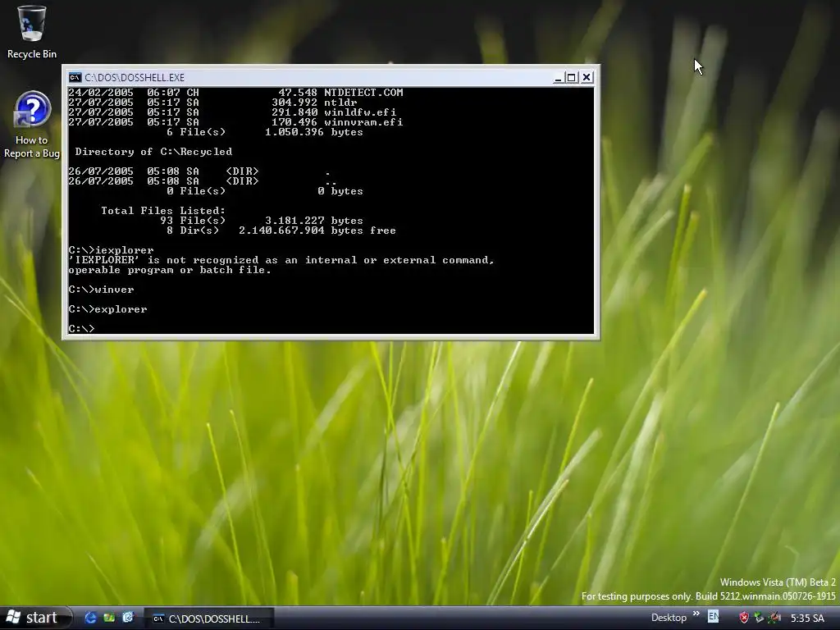Click the '93 File(s) 3.181.227 bytes' line
This screenshot has width=840, height=630.
pyautogui.click(x=262, y=221)
